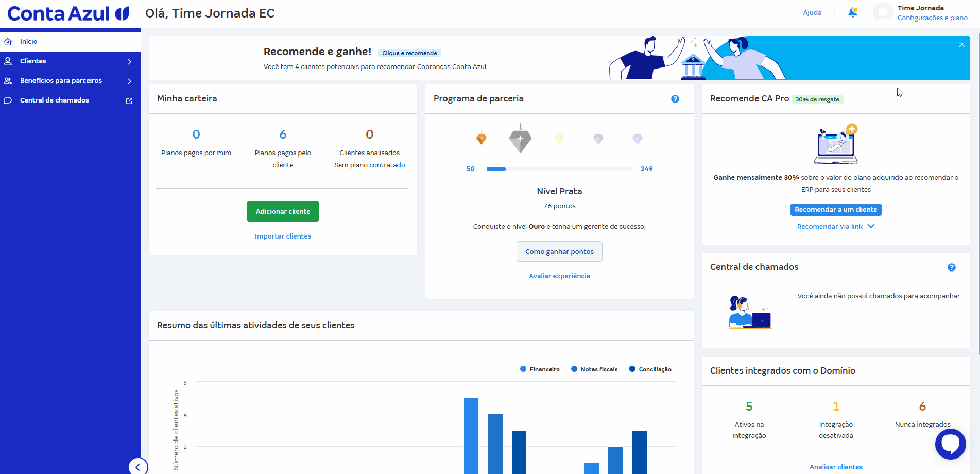Screen dimensions: 980x474
Task: Click the Benefícios para parceiros people icon
Action: (8, 81)
